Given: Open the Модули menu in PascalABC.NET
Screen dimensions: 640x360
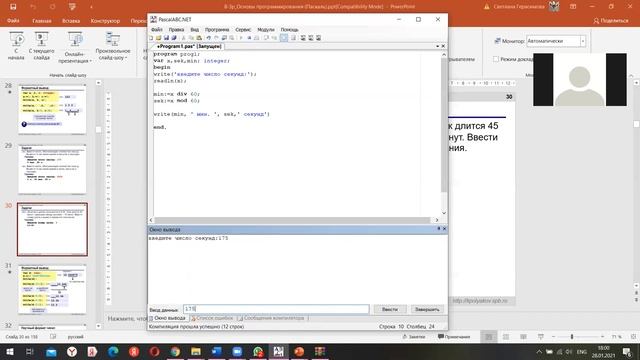Looking at the screenshot, I should tap(266, 30).
